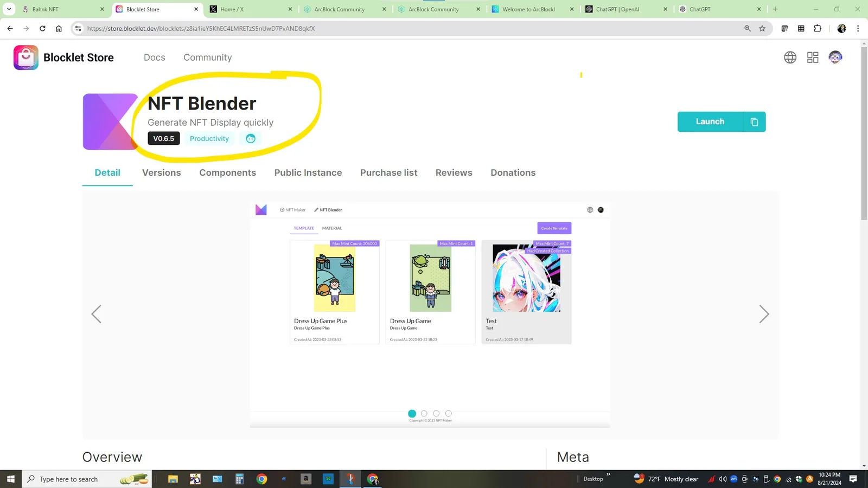Open the Community link in the header
The height and width of the screenshot is (488, 868).
coord(208,57)
